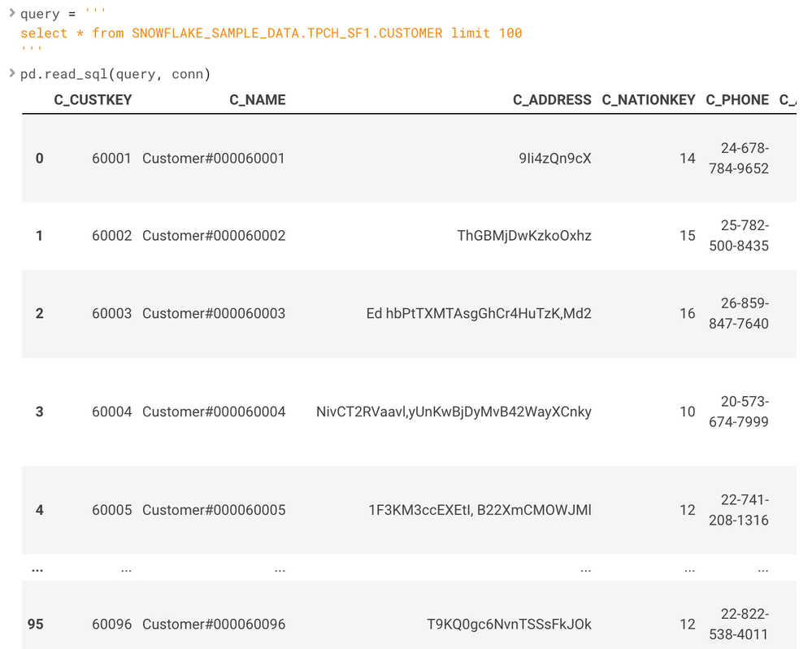Place cursor in the select SQL statement line

[x=271, y=33]
